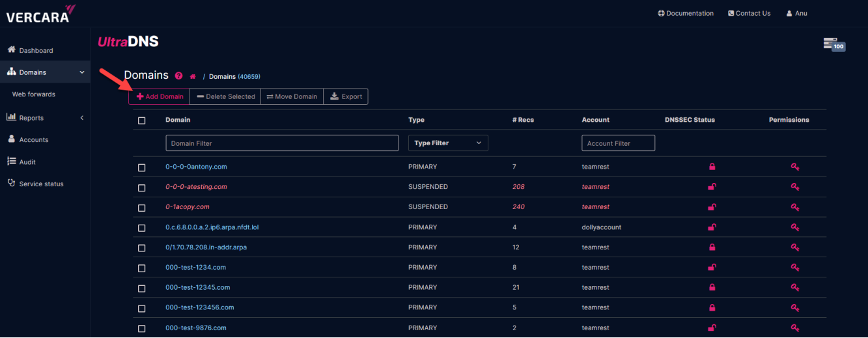Open Audit in the sidebar
Image resolution: width=868 pixels, height=338 pixels.
tap(21, 162)
